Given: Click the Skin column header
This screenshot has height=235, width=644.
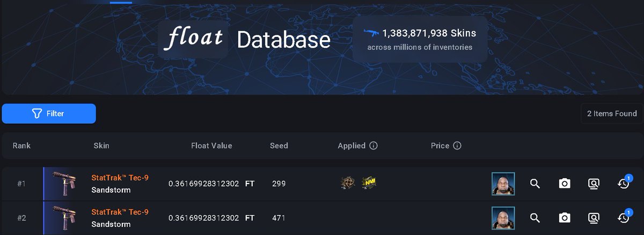Looking at the screenshot, I should point(101,145).
